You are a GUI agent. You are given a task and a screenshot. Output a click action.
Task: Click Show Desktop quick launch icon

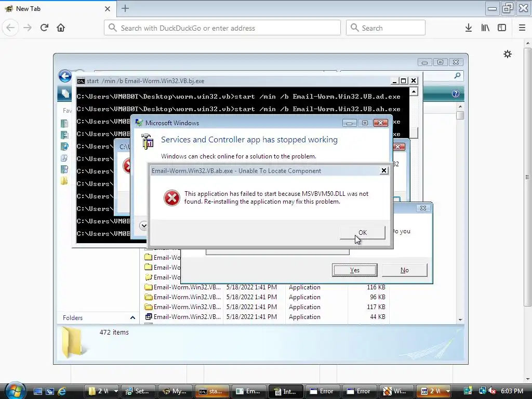tap(37, 392)
